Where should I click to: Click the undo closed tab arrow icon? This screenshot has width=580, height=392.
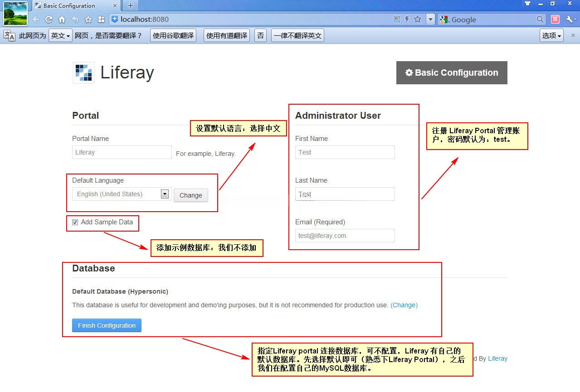point(75,19)
